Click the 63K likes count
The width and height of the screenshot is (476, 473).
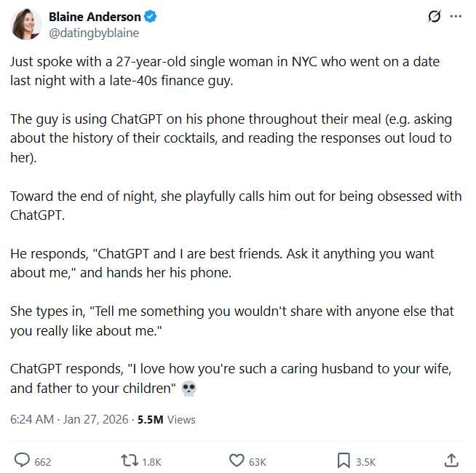coord(258,461)
